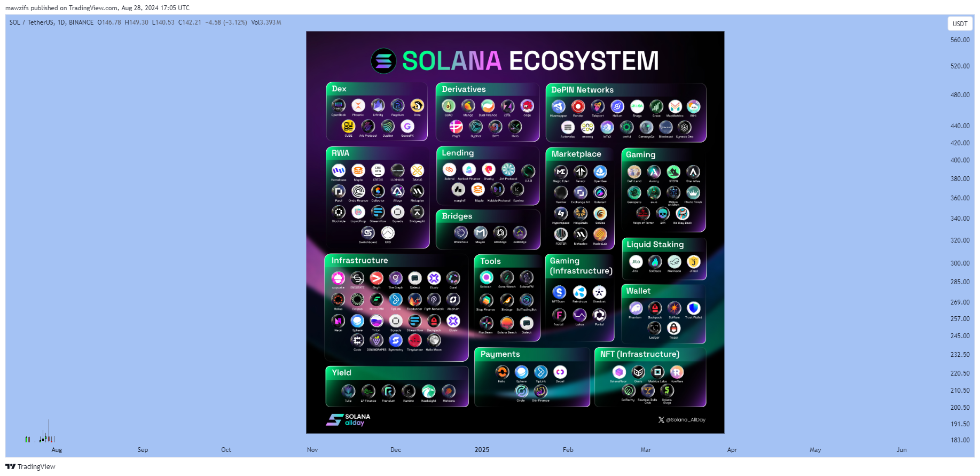Click the 'Aug' label on time axis
The width and height of the screenshot is (980, 476).
coord(57,450)
